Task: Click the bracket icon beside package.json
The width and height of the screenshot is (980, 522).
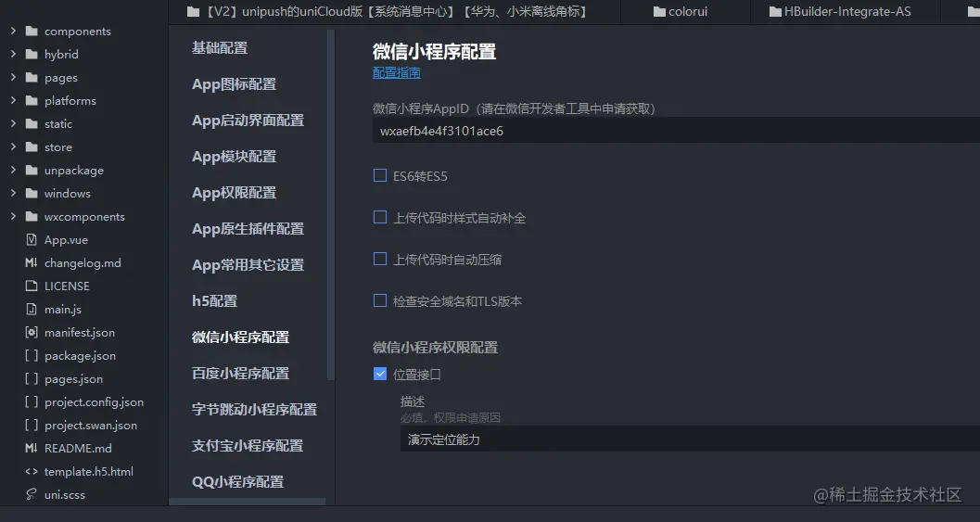Action: [32, 355]
